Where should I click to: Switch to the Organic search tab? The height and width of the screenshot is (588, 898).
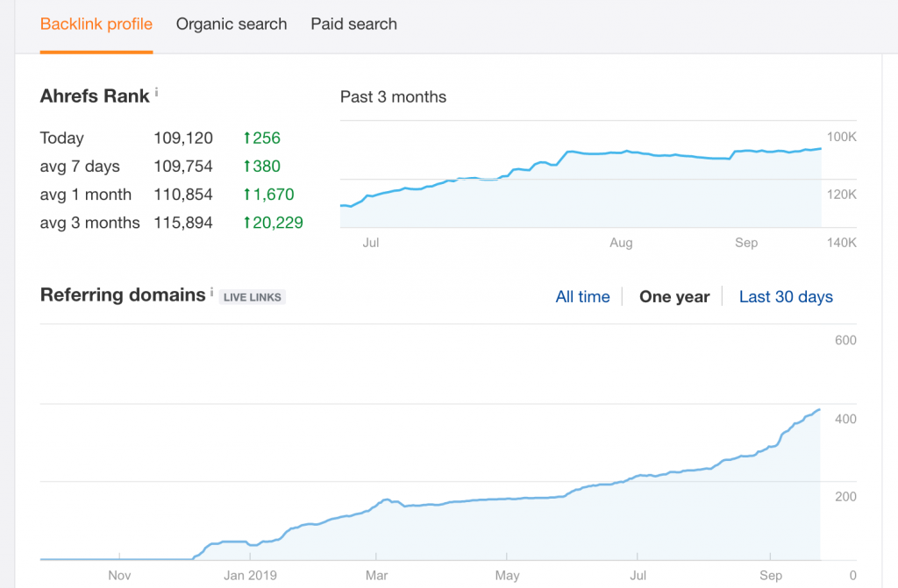point(232,25)
